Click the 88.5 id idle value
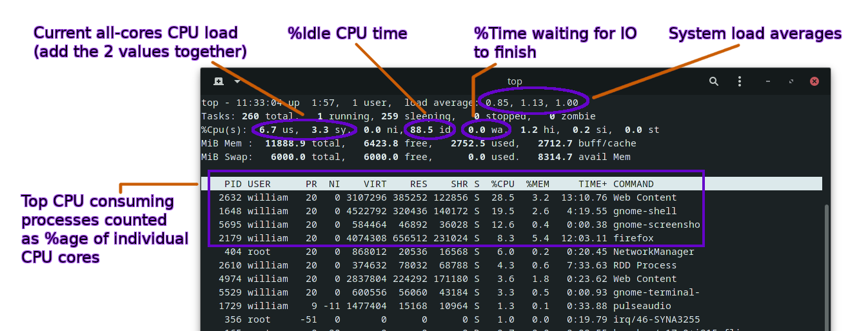Viewport: 868px width, 331px height. pos(431,130)
